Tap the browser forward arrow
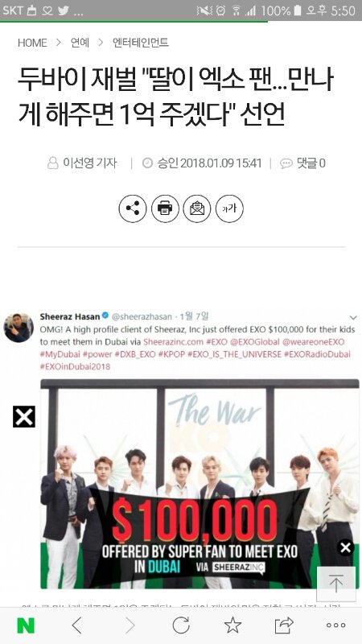This screenshot has width=362, height=644. coord(130,625)
